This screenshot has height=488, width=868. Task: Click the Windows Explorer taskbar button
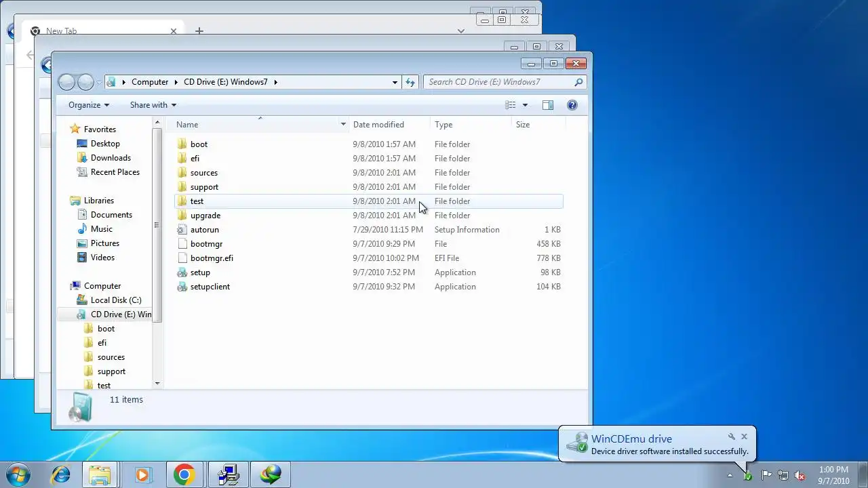point(101,474)
